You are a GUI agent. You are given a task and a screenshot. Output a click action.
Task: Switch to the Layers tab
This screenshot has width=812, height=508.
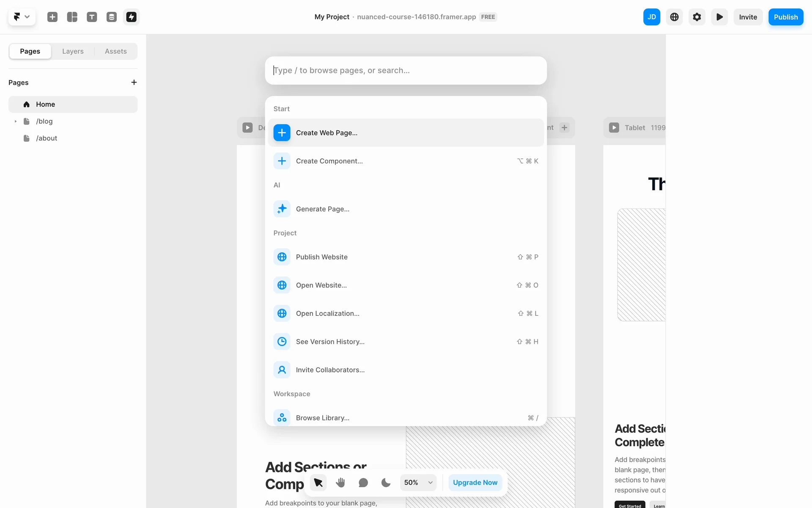(x=73, y=51)
